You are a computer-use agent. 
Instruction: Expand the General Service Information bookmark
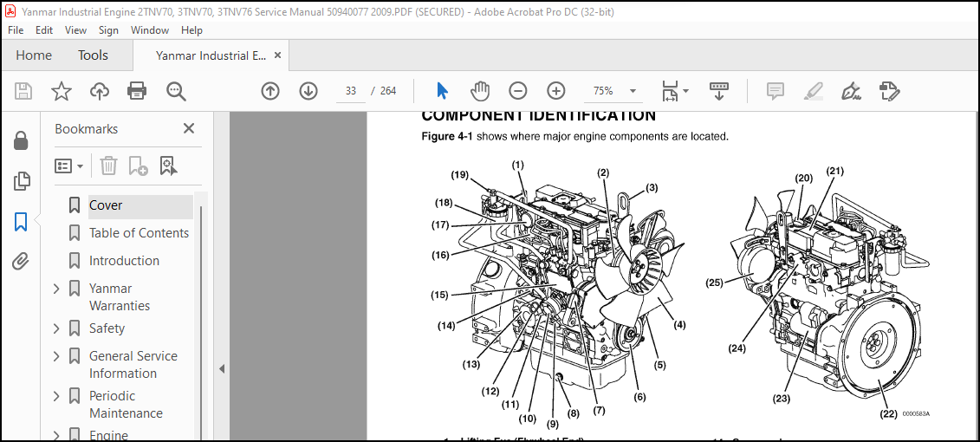pyautogui.click(x=56, y=355)
